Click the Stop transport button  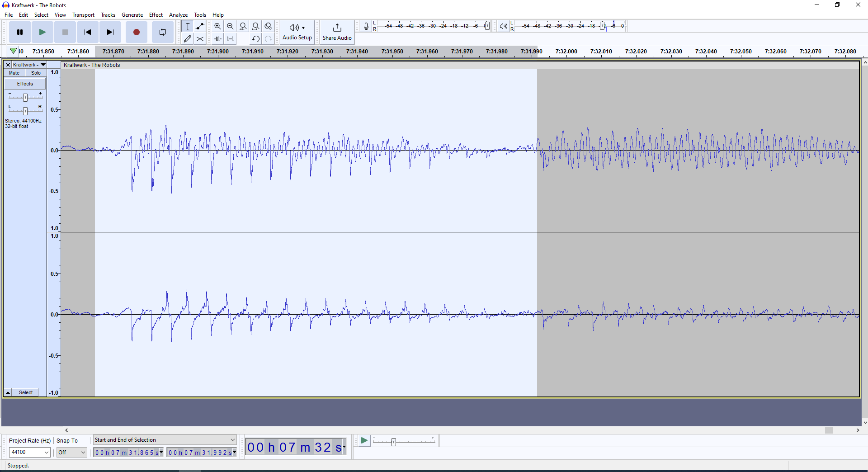[65, 32]
